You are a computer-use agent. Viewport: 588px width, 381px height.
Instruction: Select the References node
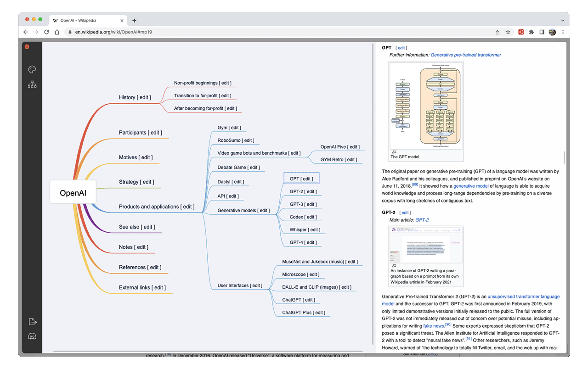pyautogui.click(x=140, y=267)
